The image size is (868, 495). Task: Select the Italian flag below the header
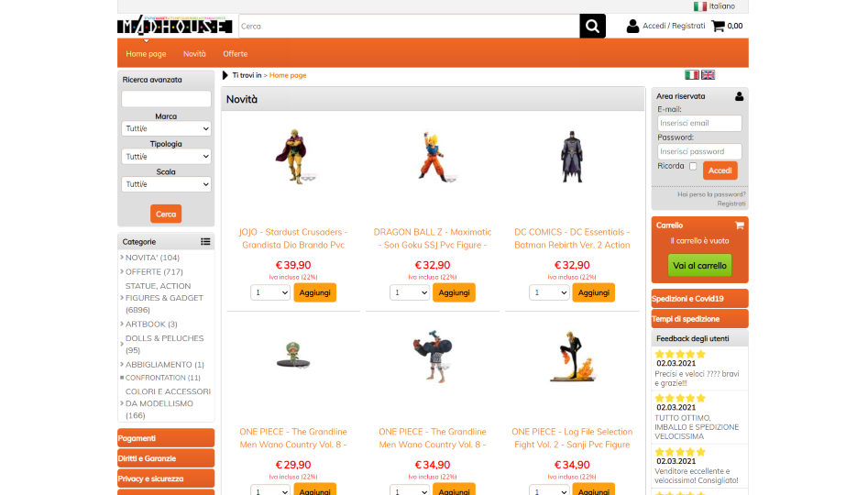(x=691, y=75)
